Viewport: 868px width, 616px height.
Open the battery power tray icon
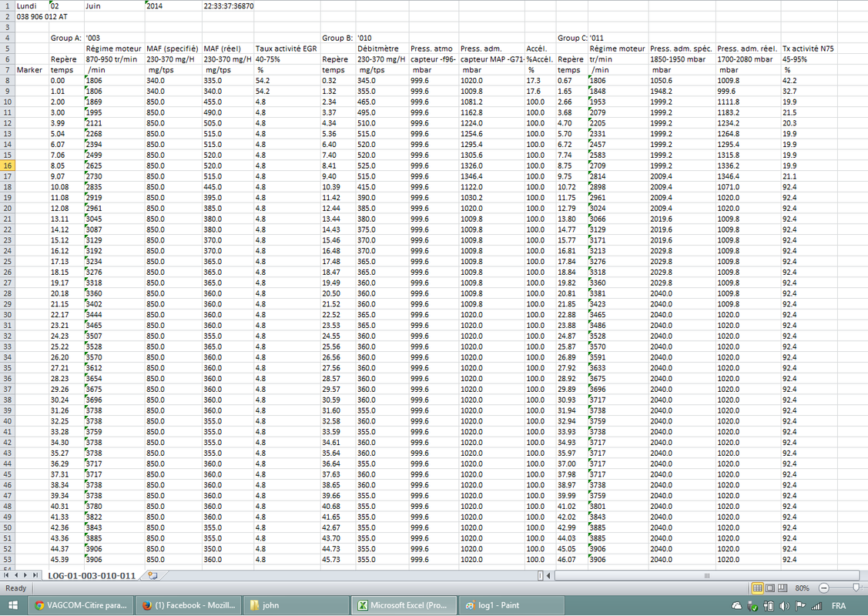pos(769,605)
